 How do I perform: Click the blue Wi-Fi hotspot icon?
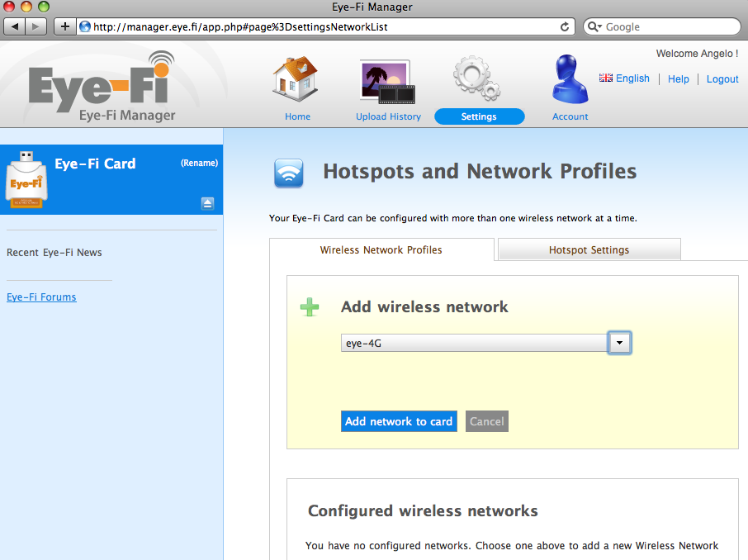(x=289, y=173)
